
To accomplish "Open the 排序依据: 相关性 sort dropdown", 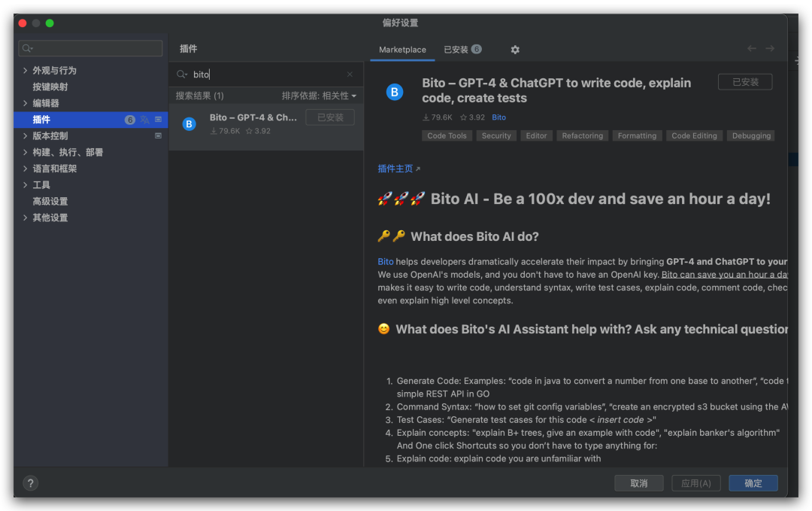I will click(319, 96).
